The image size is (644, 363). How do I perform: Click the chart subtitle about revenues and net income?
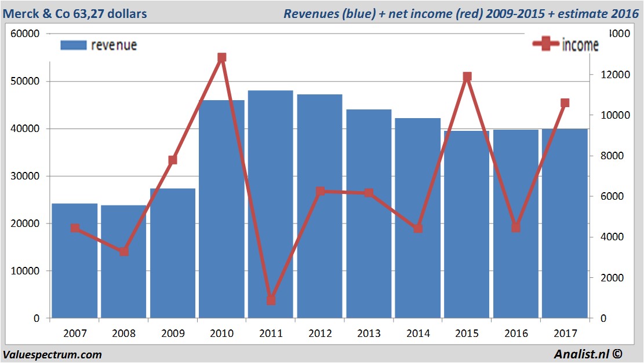461,13
